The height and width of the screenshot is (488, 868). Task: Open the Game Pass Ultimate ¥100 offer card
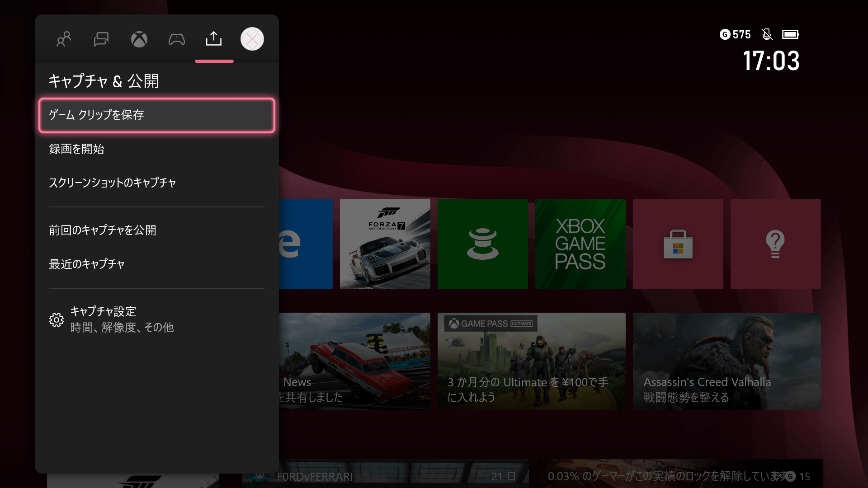click(x=532, y=361)
